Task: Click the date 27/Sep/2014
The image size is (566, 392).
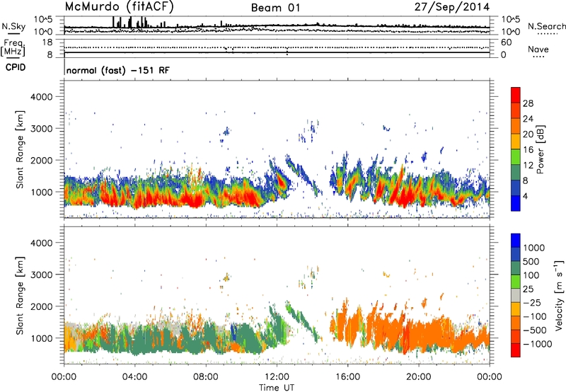Action: (x=452, y=6)
